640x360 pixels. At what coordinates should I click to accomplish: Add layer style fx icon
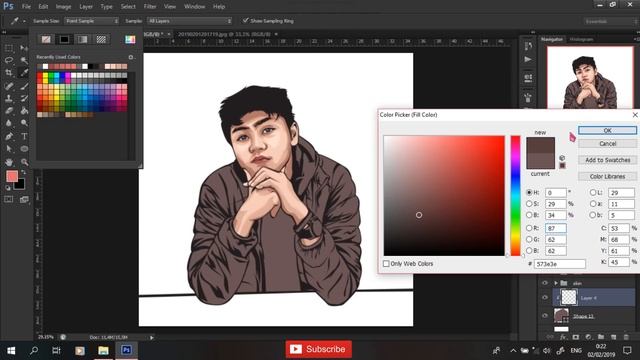pyautogui.click(x=563, y=337)
